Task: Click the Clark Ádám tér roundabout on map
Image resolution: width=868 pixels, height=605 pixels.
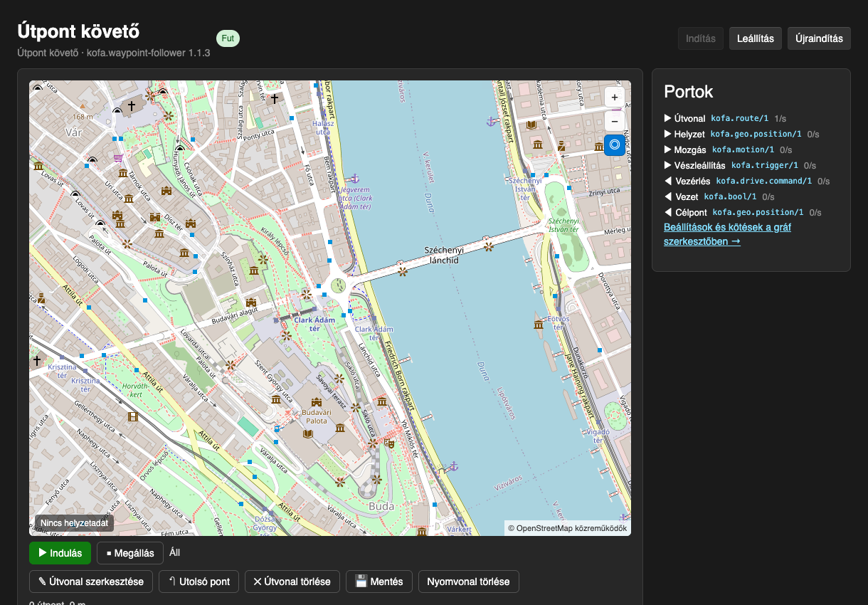Action: pyautogui.click(x=339, y=286)
